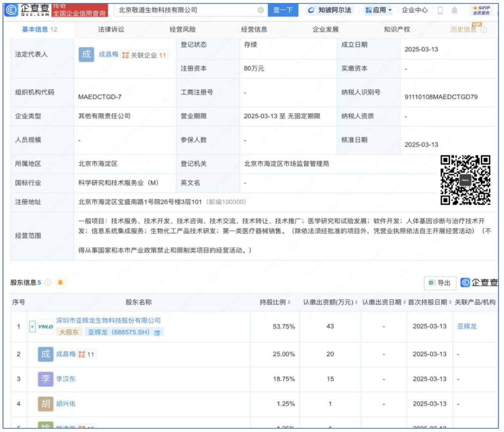Viewport: 504px width, 432px height.
Task: Click the 李汉东 shareholder link
Action: 66,379
